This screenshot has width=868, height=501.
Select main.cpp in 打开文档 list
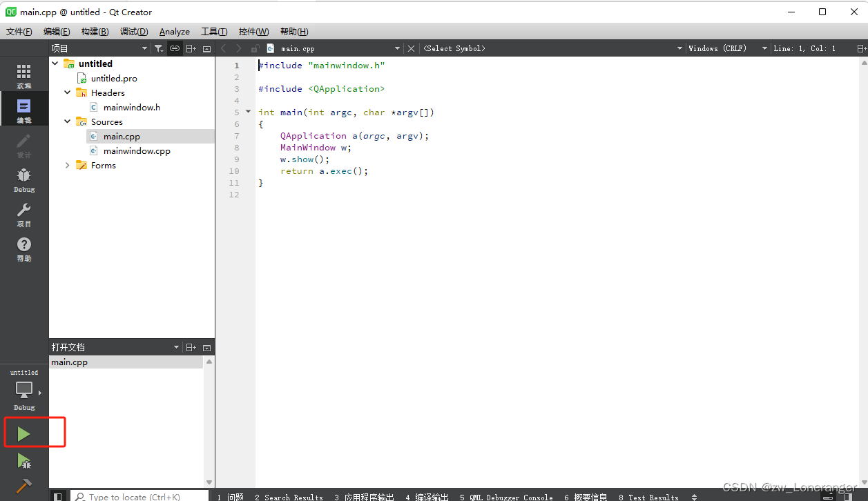[126, 362]
